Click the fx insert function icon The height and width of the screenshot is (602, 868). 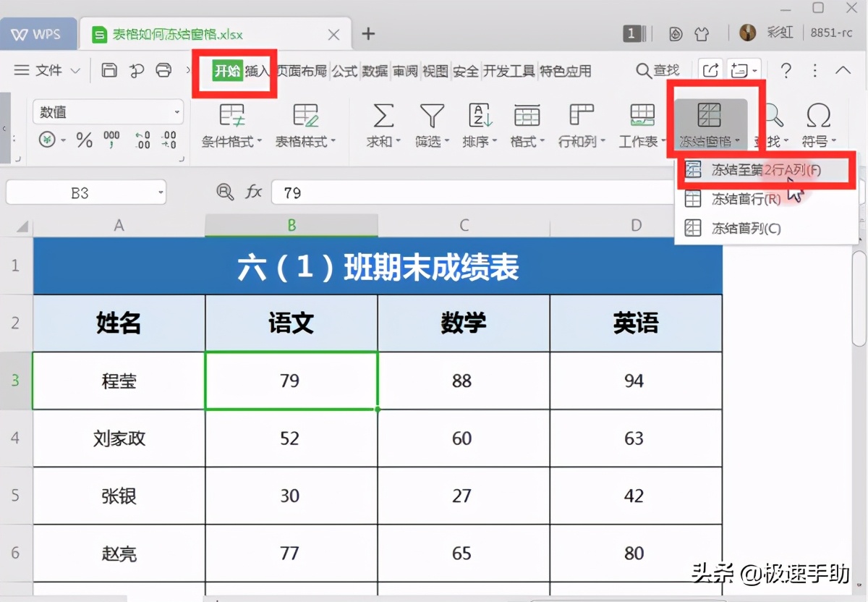click(x=254, y=192)
